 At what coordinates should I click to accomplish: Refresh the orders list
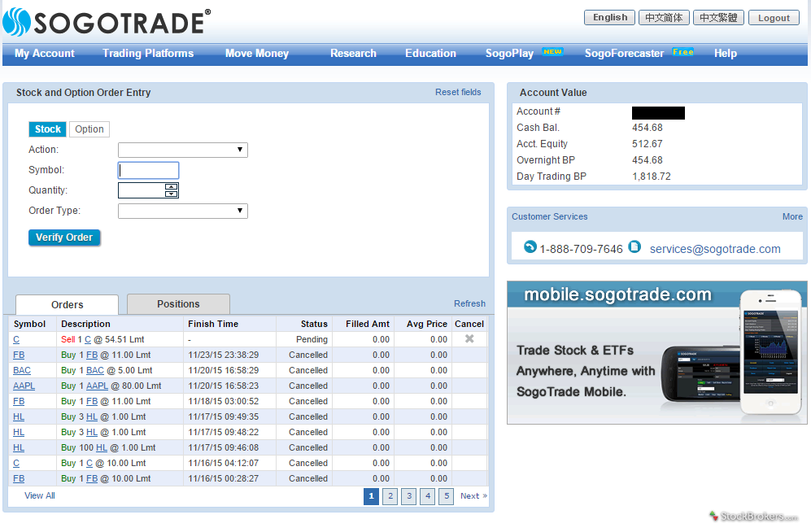[469, 303]
